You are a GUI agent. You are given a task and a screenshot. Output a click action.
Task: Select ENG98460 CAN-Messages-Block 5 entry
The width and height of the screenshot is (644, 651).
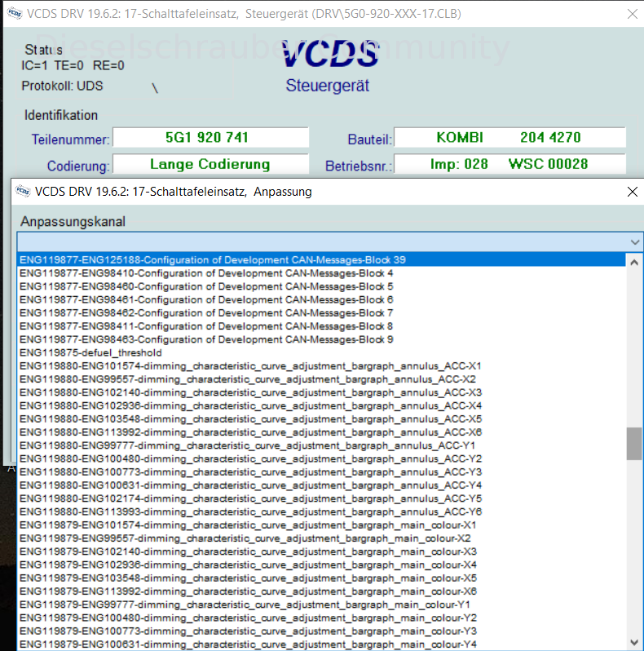click(321, 286)
